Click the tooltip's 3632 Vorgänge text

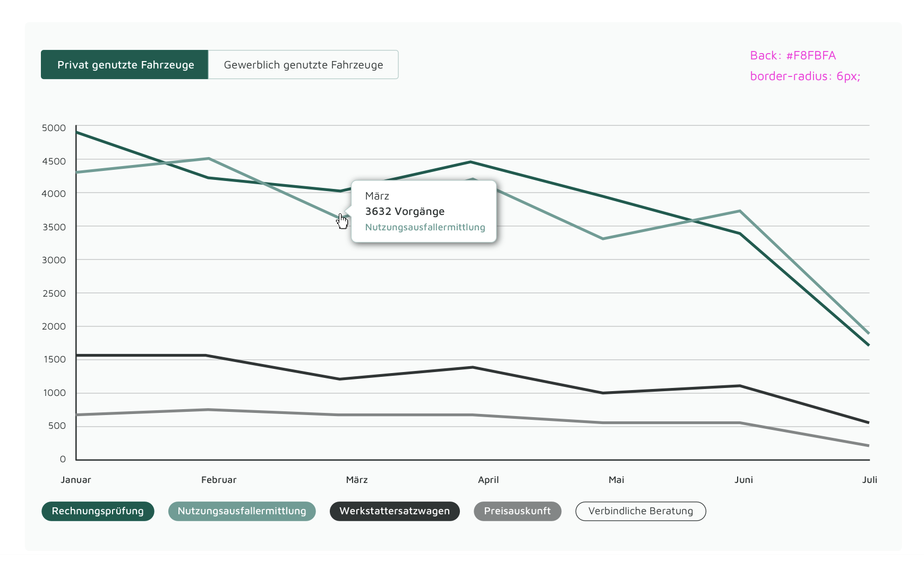click(405, 211)
